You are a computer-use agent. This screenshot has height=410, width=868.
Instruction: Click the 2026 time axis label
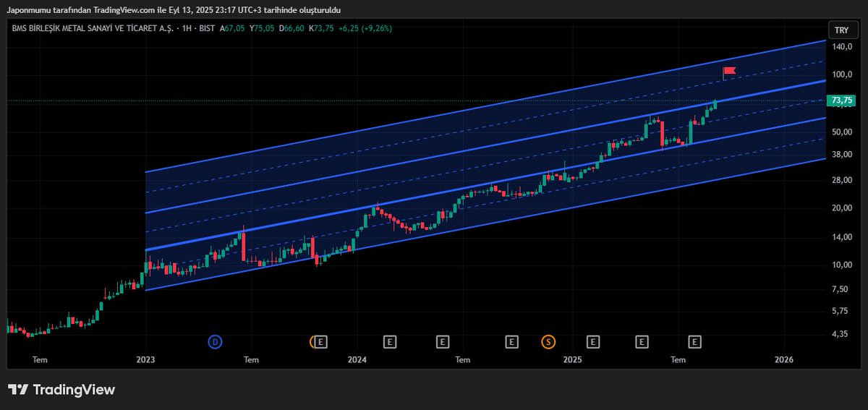tap(784, 359)
